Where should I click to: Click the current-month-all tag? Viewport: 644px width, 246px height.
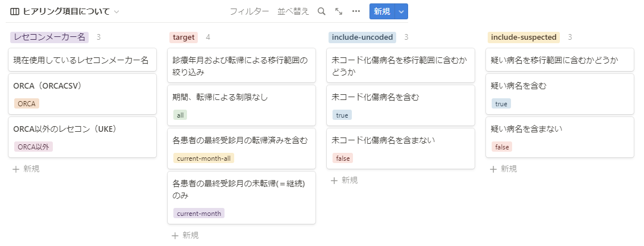(203, 159)
